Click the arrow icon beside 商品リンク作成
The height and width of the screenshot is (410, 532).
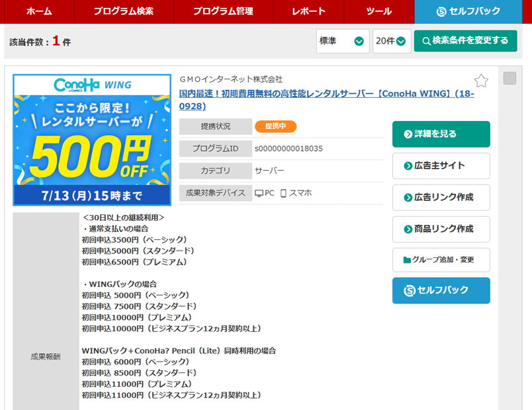coord(408,229)
